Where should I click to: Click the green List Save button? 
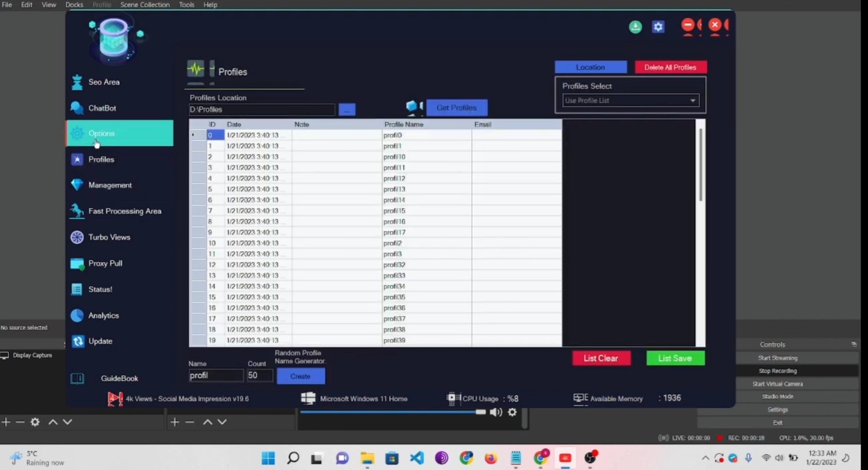point(675,358)
